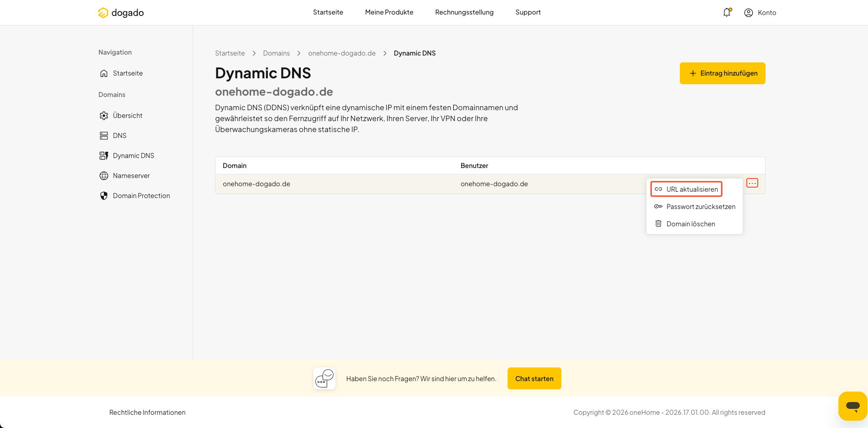Open the three-dot menu for onehome-dogado.de row
The width and height of the screenshot is (868, 428).
point(752,183)
